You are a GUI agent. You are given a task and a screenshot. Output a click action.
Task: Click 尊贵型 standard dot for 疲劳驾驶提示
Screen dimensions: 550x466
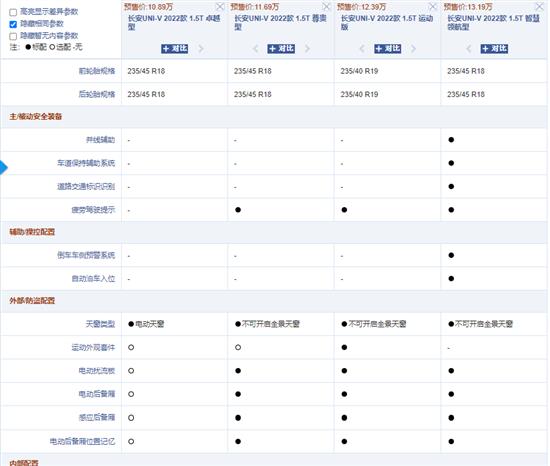(238, 210)
